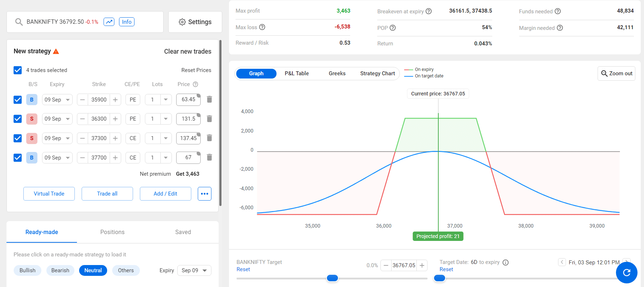Click the Target Date info icon

tap(506, 263)
